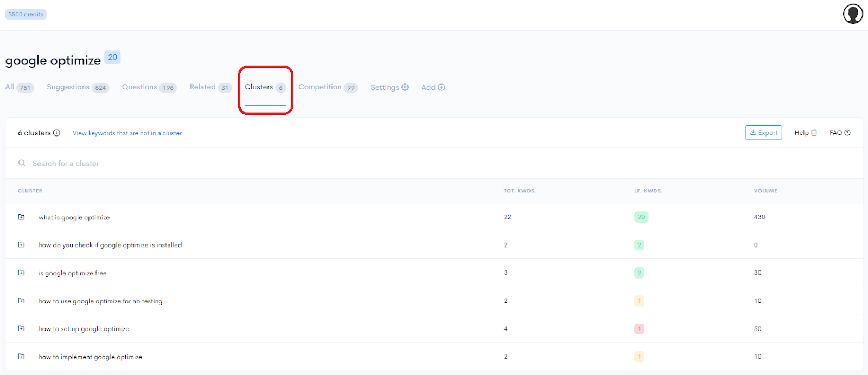Viewport: 868px width, 375px height.
Task: Sort by the CLUSTER column header
Action: coord(30,191)
